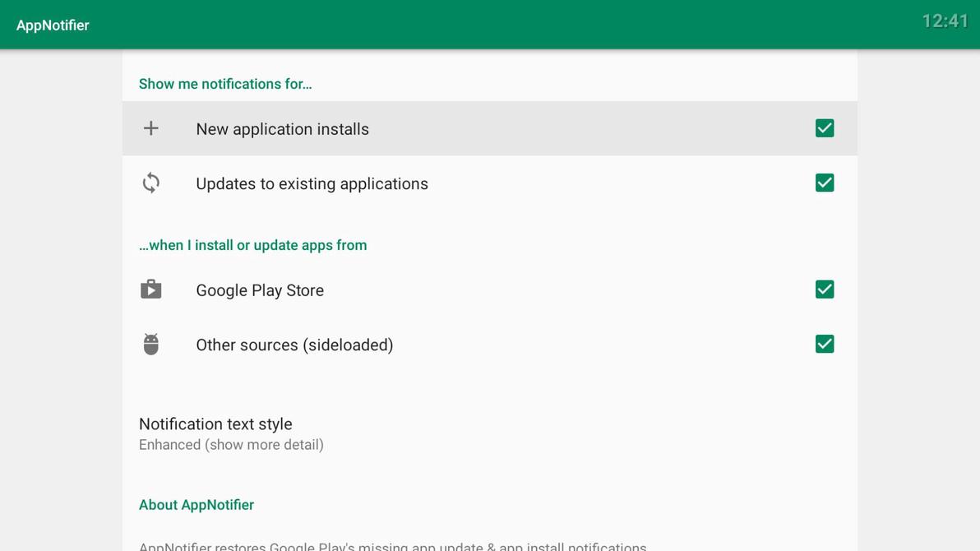Click the circular update arrows icon
Viewport: 980px width, 551px height.
[150, 182]
